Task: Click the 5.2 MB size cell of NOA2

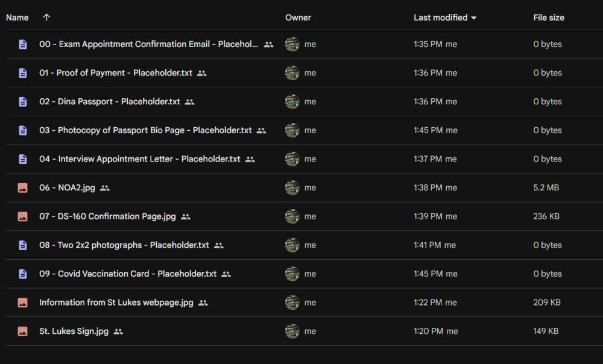Action: pyautogui.click(x=546, y=187)
